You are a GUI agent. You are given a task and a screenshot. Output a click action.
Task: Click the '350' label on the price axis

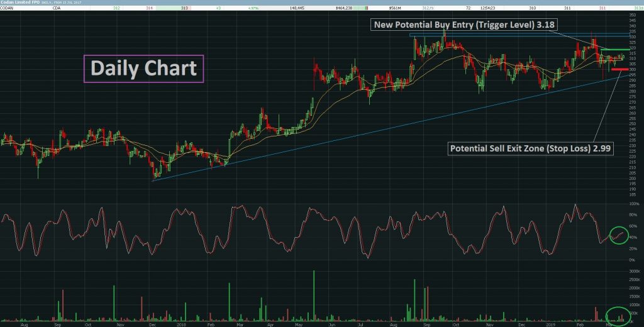[633, 15]
